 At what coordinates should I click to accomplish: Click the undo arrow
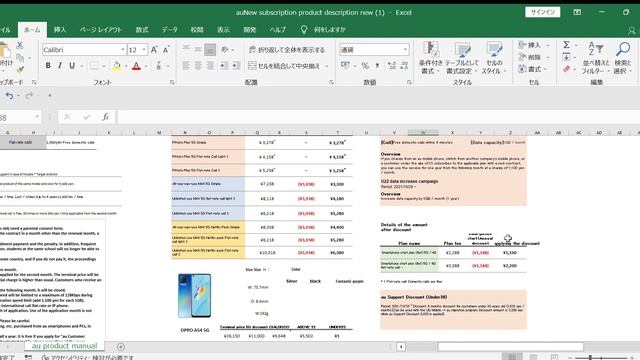pyautogui.click(x=9, y=96)
